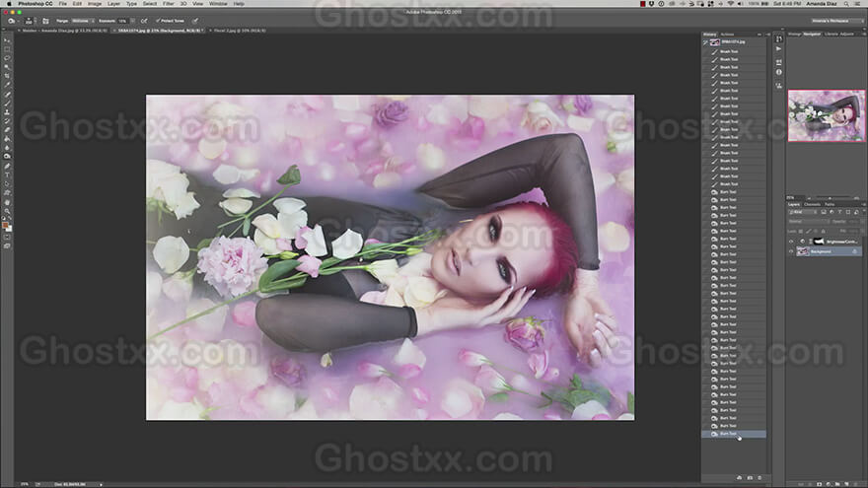Select the Clone Stamp tool
This screenshot has width=868, height=488.
click(x=7, y=112)
